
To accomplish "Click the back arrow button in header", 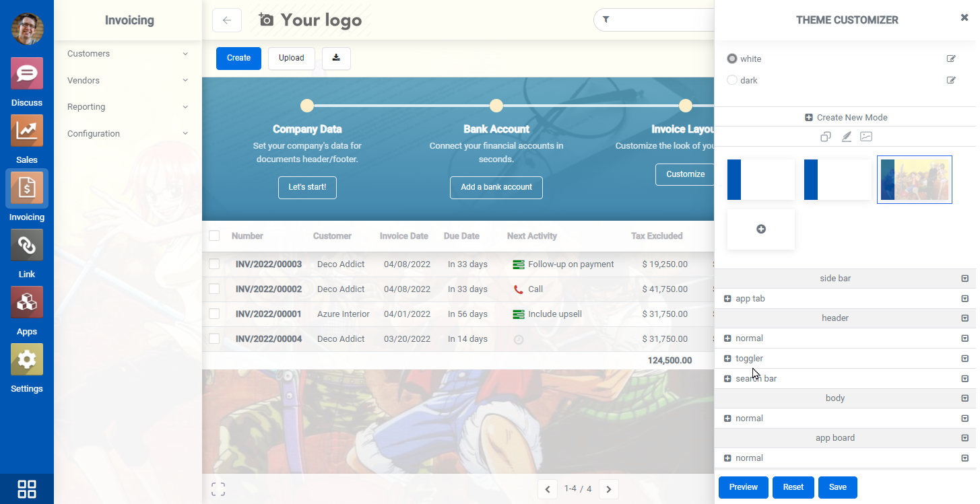I will coord(227,20).
